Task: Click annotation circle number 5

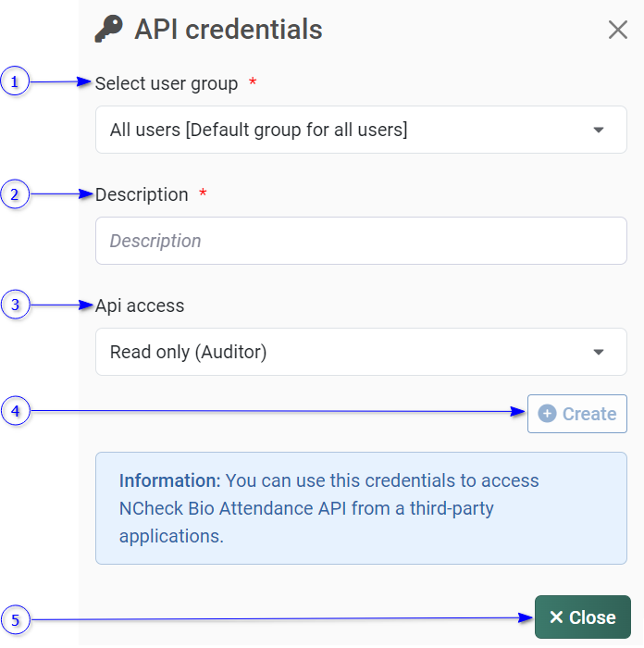Action: 15,619
